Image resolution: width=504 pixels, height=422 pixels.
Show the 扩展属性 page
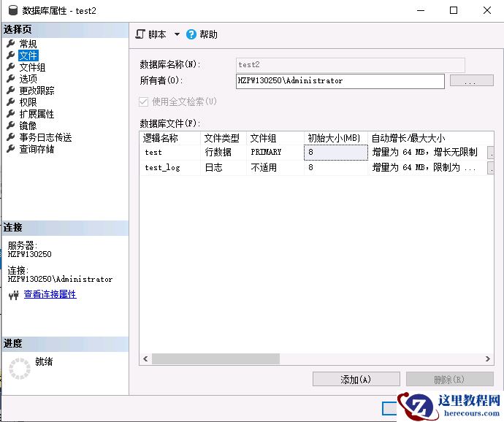(37, 114)
